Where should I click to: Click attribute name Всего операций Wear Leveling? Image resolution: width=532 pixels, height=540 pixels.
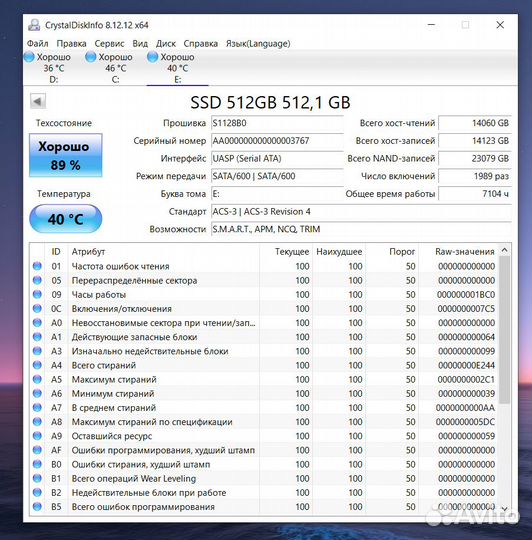pyautogui.click(x=134, y=478)
